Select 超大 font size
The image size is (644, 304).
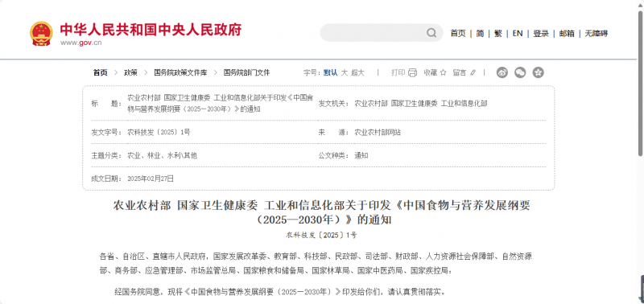(x=357, y=72)
